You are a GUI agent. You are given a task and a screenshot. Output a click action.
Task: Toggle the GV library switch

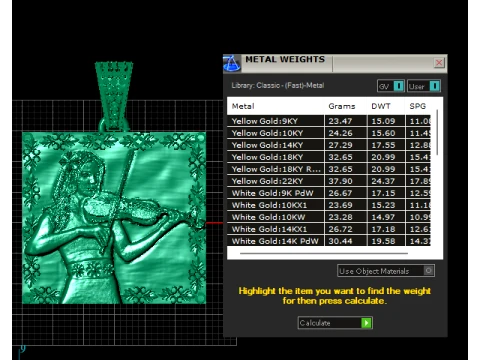pyautogui.click(x=391, y=86)
